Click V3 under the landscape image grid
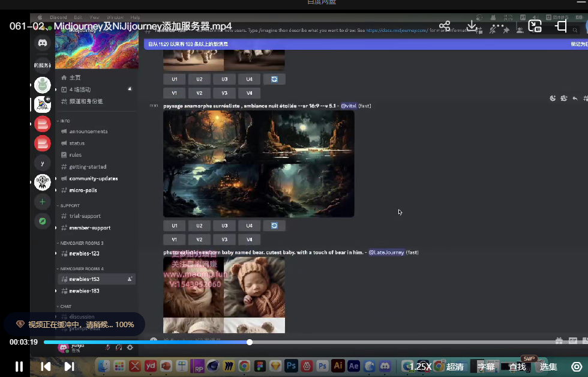588x377 pixels. [x=224, y=240]
